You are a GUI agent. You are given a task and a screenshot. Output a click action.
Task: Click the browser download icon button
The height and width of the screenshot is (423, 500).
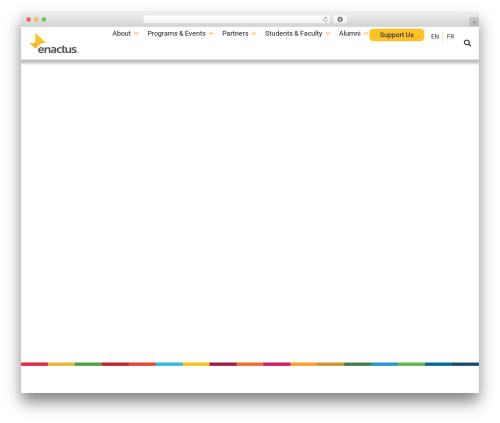(340, 19)
